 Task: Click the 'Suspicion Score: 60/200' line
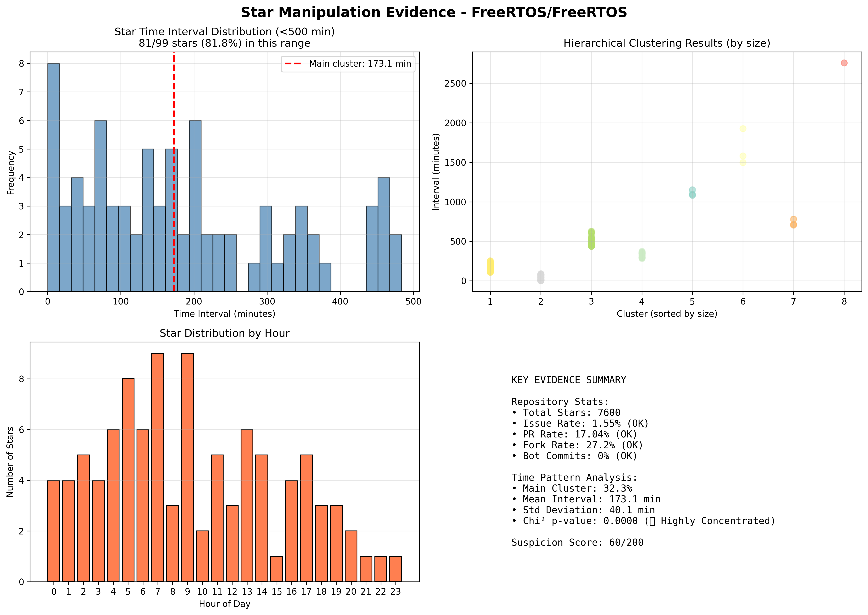[577, 543]
